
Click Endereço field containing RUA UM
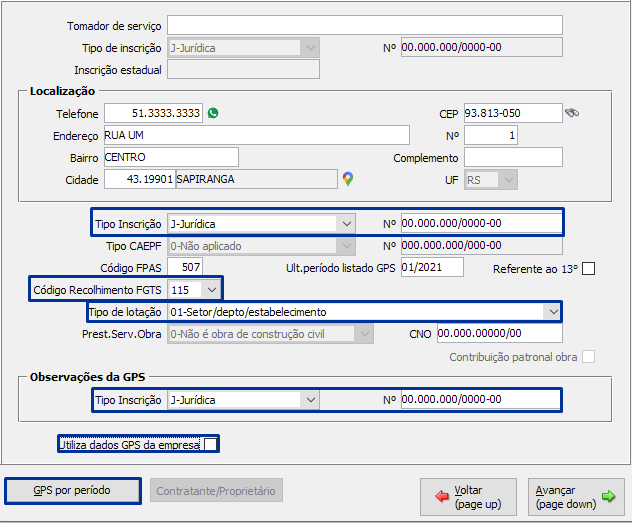[257, 135]
